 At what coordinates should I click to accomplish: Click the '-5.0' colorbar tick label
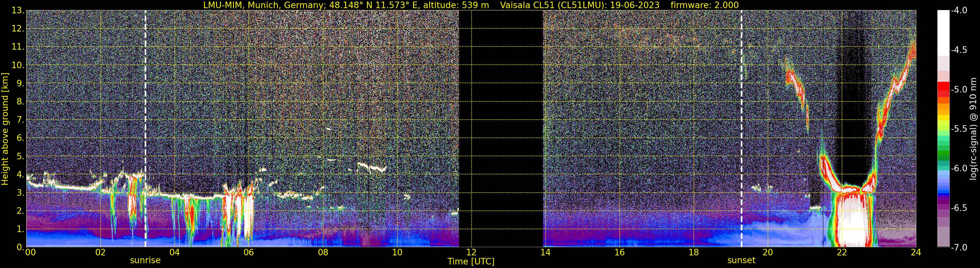(x=959, y=89)
